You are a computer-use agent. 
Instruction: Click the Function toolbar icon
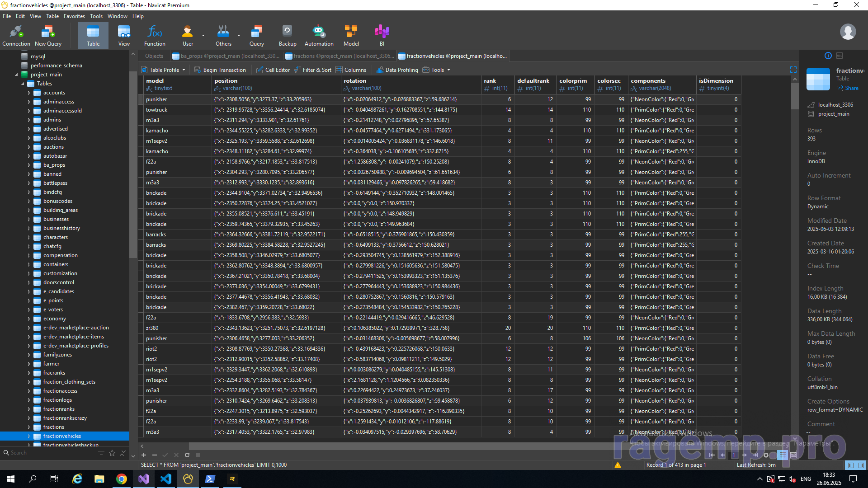pyautogui.click(x=155, y=36)
